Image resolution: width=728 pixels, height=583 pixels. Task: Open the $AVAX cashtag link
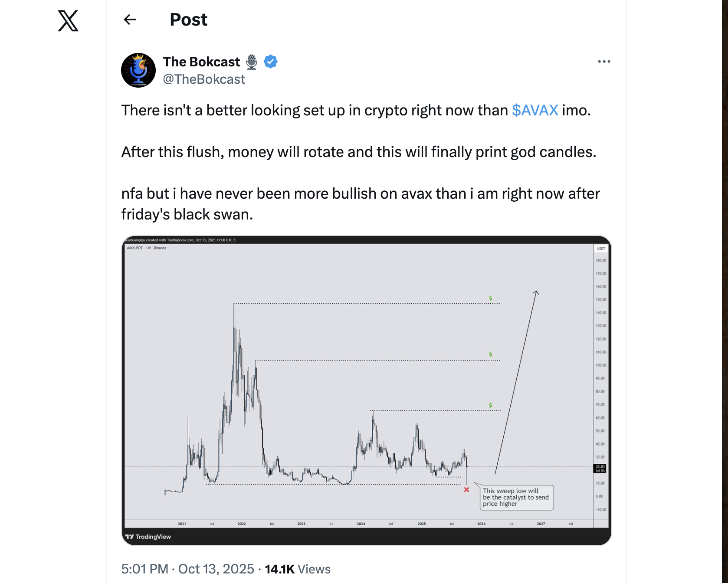pyautogui.click(x=535, y=110)
